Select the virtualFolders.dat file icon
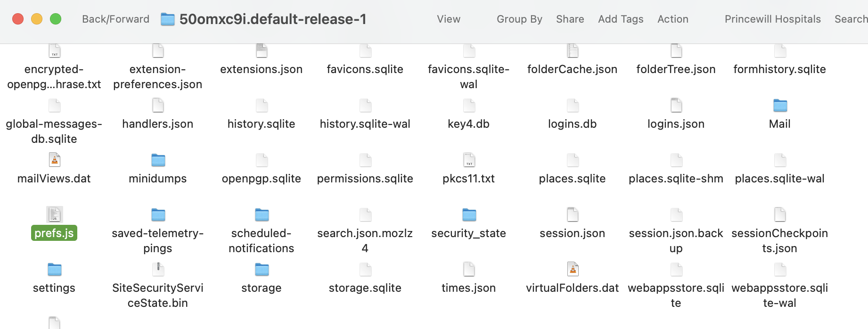The image size is (868, 329). 573,269
